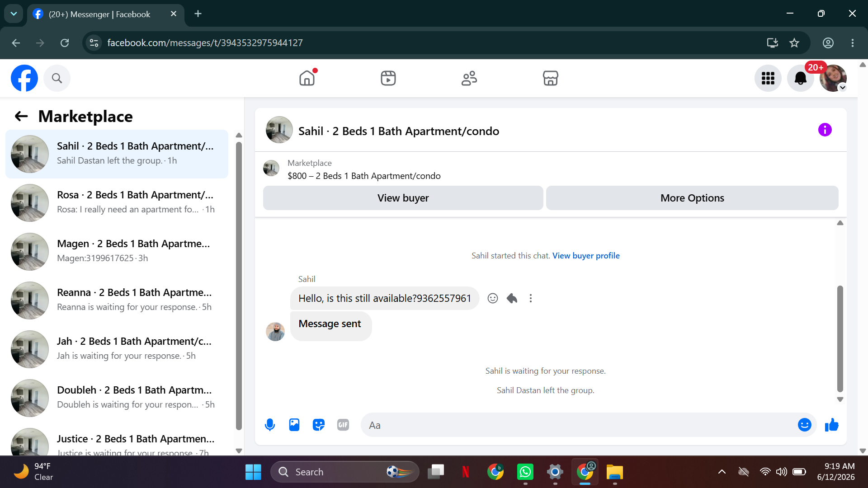Open Doubleh's Marketplace conversation
The width and height of the screenshot is (868, 488).
coord(117,398)
